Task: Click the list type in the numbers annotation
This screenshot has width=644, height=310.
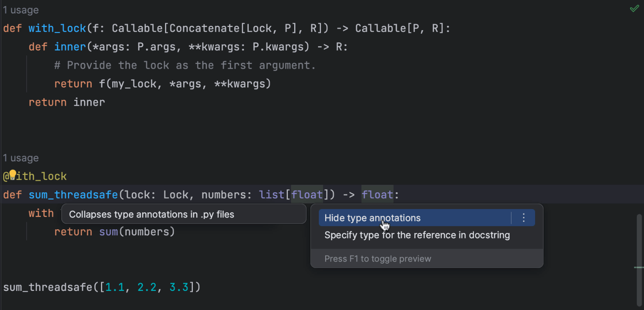Action: pyautogui.click(x=272, y=195)
